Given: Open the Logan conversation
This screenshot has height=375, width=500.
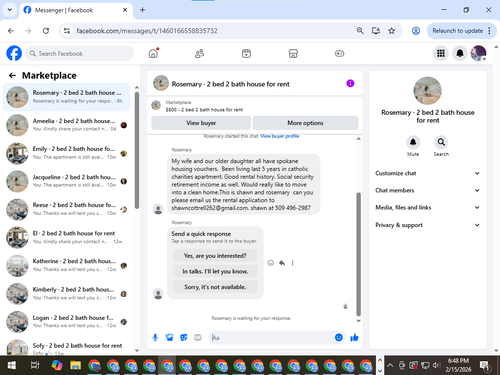Looking at the screenshot, I should pyautogui.click(x=67, y=322).
